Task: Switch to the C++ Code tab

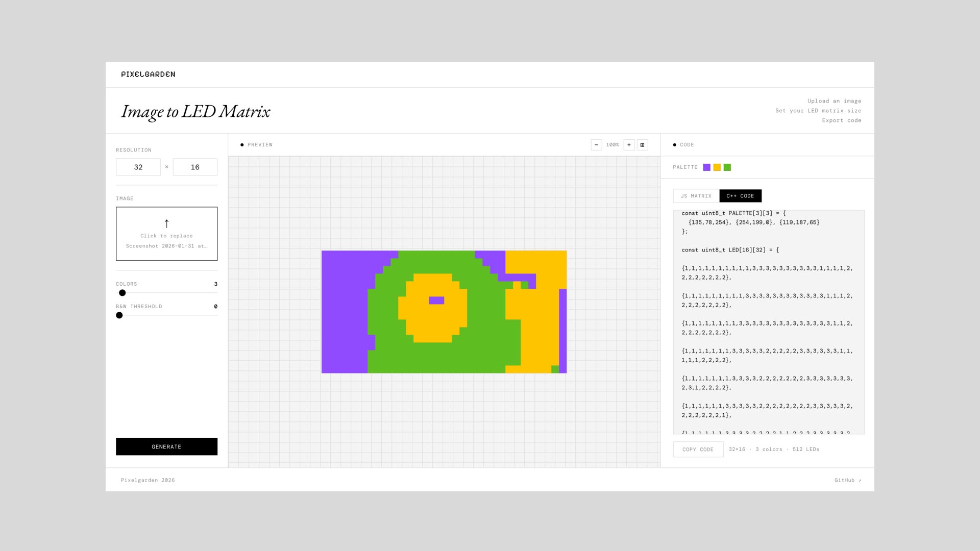Action: point(741,196)
